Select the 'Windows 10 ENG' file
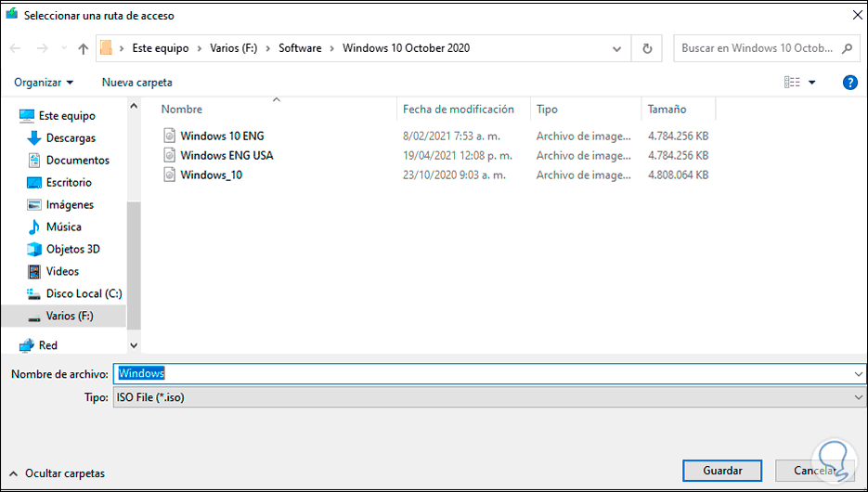 click(222, 136)
